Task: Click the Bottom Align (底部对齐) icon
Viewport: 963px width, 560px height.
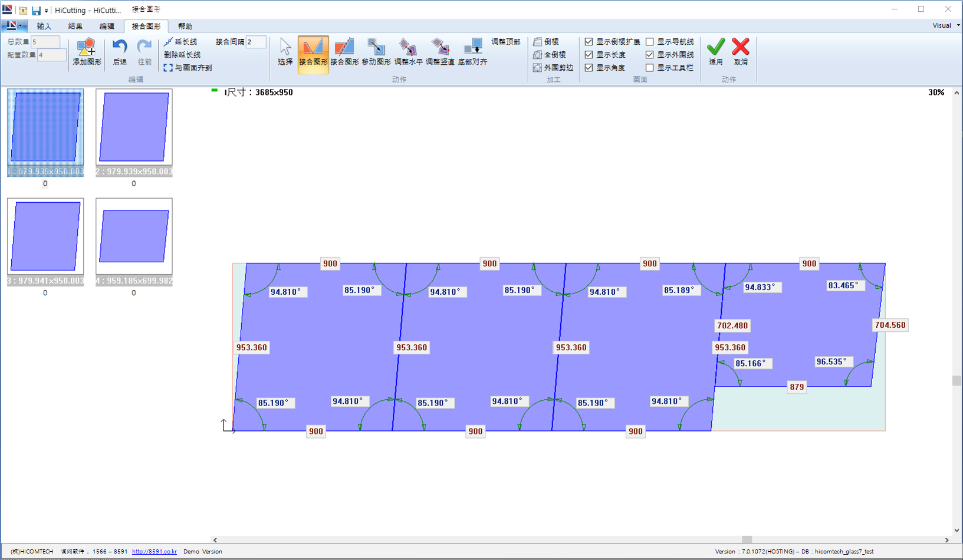Action: (472, 48)
